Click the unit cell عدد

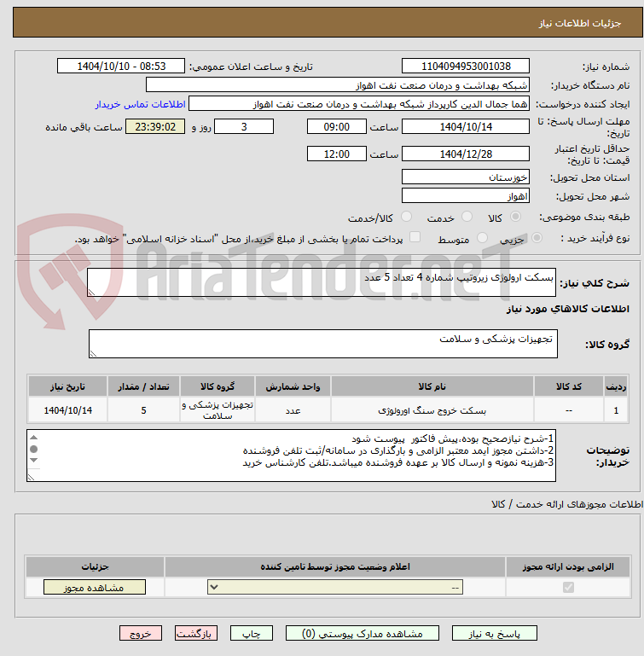(x=293, y=410)
